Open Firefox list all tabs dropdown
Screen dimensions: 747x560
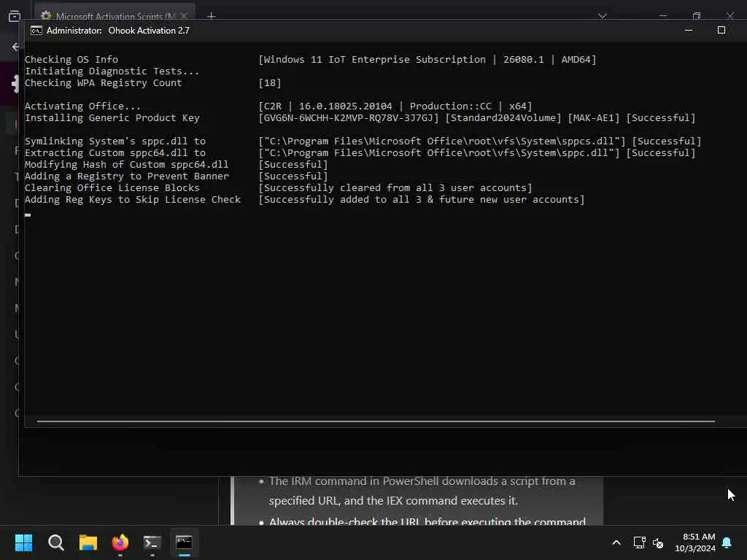point(602,16)
